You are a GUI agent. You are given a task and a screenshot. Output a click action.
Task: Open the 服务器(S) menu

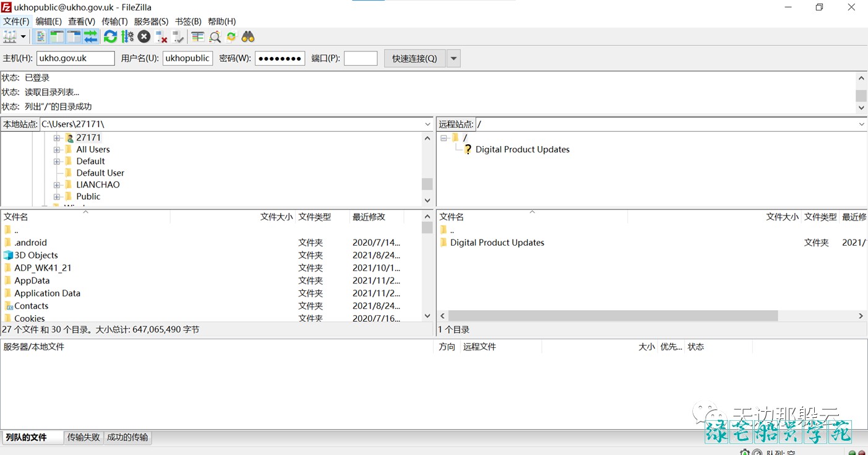click(x=151, y=21)
